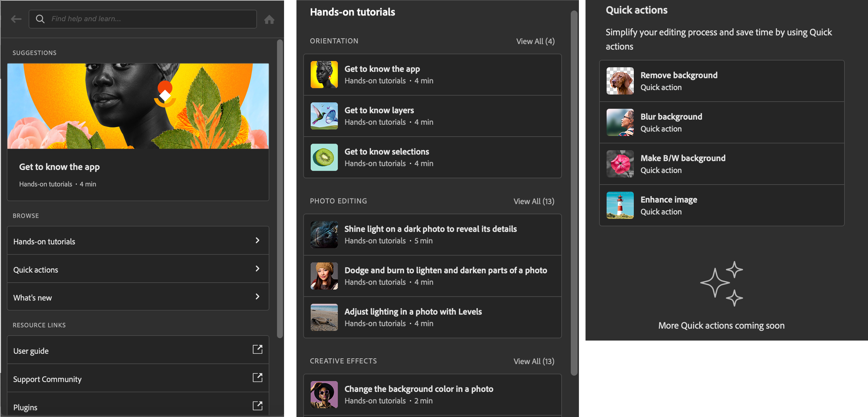The width and height of the screenshot is (868, 417).
Task: Expand Hands-on tutorials chevron
Action: [257, 241]
